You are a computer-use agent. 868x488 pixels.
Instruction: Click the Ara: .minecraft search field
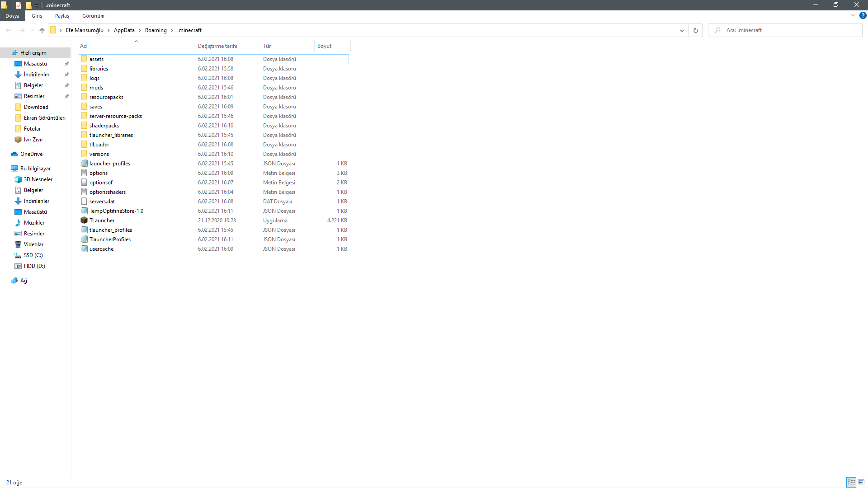point(785,30)
